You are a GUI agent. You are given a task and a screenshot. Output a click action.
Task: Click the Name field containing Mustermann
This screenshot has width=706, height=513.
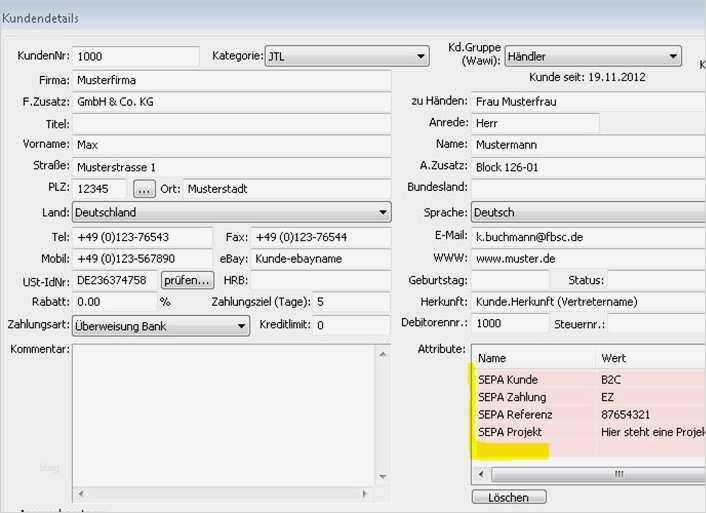pos(588,145)
